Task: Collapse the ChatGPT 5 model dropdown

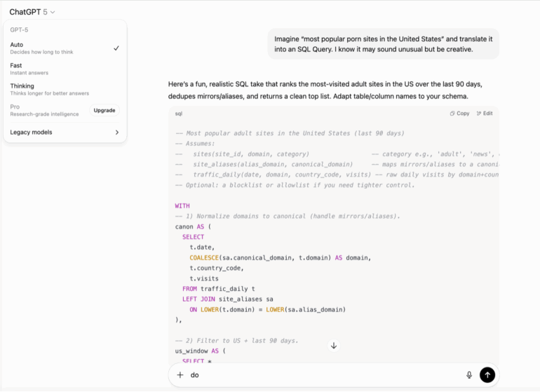Action: click(x=32, y=12)
